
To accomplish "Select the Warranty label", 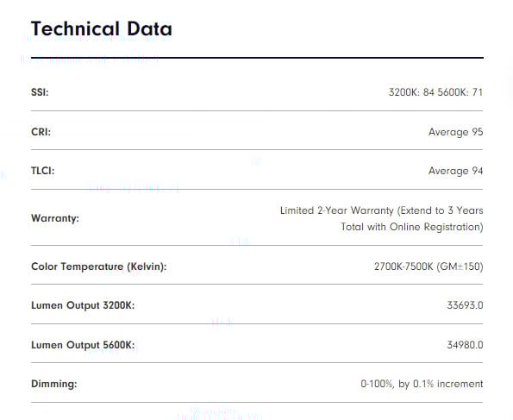I will [55, 218].
